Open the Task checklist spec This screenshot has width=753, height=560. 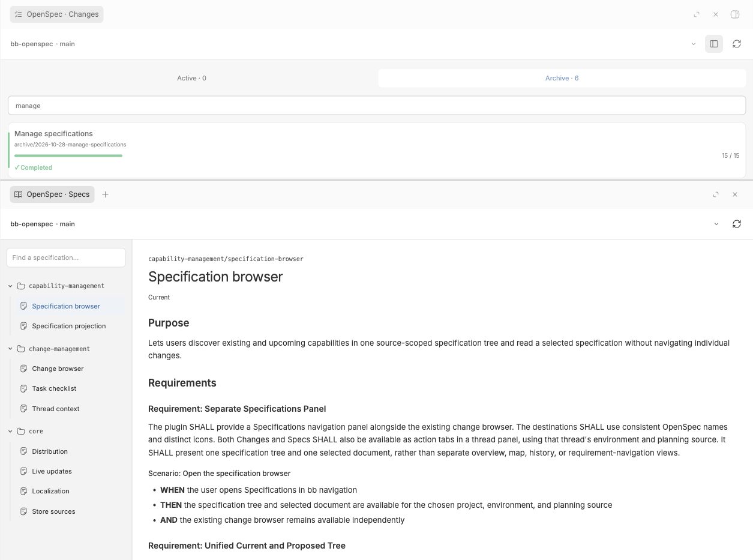[x=71, y=388]
